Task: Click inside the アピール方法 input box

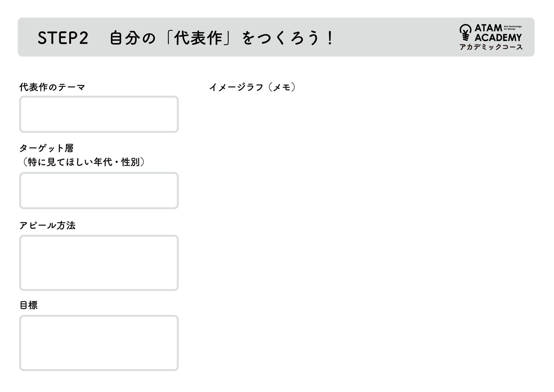Action: (x=99, y=263)
